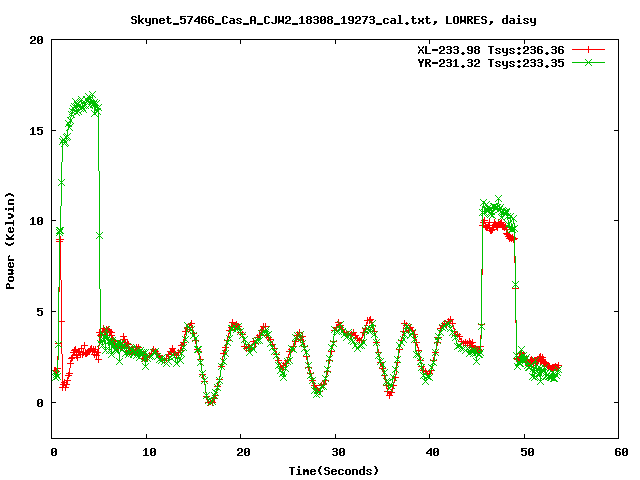Click the x-axis tick label 60
Viewport: 640px width, 480px height.
coord(620,452)
